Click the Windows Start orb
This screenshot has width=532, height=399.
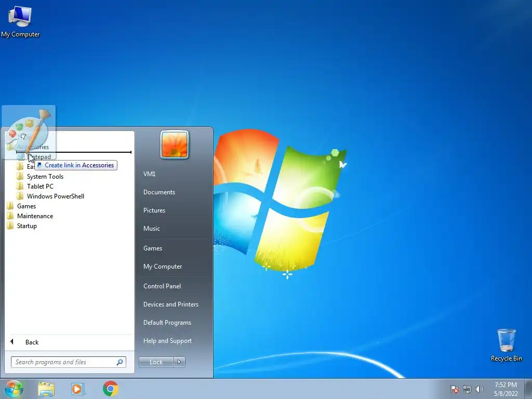(14, 389)
